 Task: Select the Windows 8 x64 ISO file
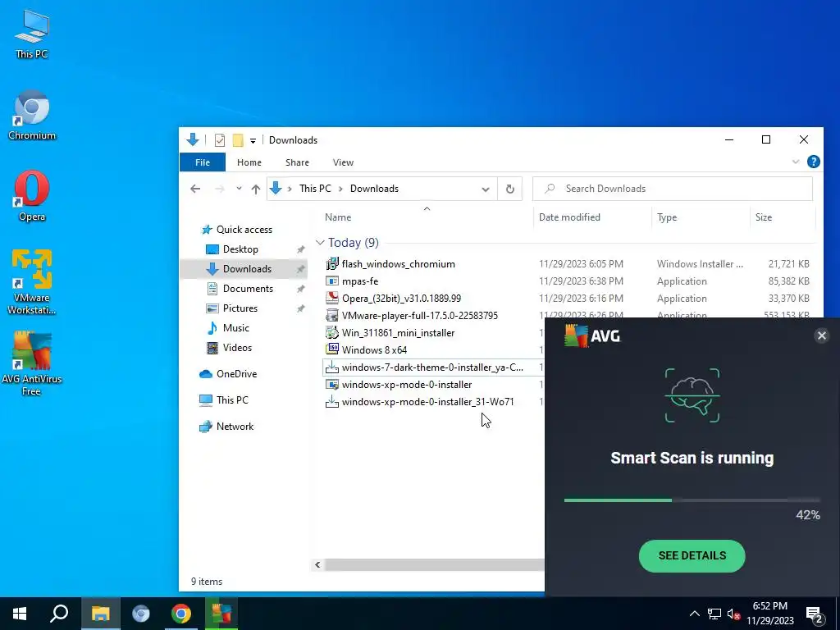click(x=374, y=349)
